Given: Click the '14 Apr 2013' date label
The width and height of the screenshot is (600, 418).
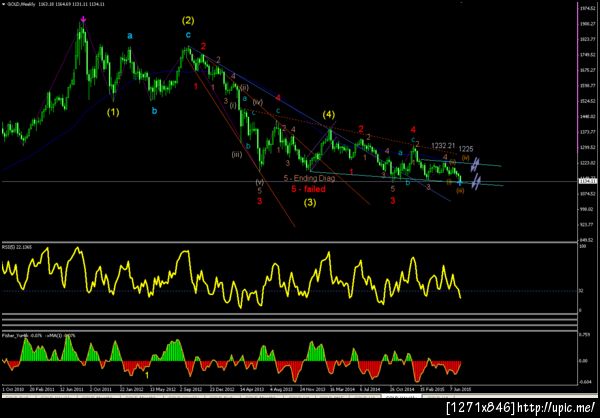Looking at the screenshot, I should pos(251,389).
